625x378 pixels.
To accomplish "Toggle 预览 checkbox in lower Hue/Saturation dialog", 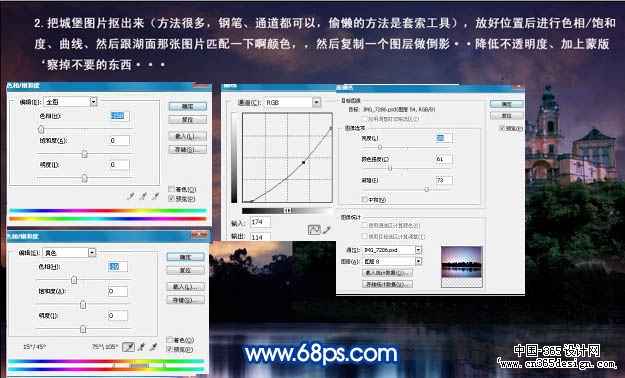I will coord(169,349).
